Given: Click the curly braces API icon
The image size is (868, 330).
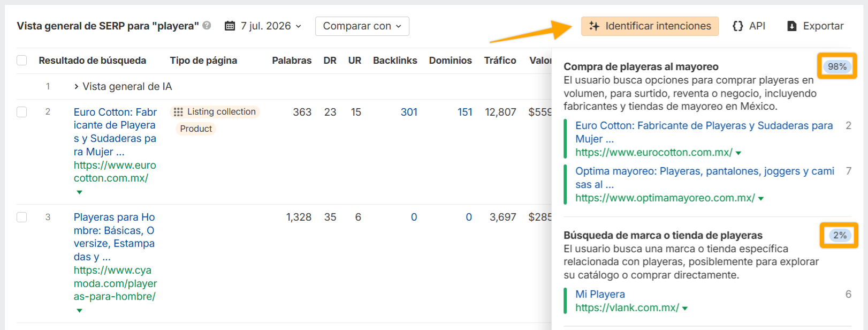Looking at the screenshot, I should click(737, 26).
